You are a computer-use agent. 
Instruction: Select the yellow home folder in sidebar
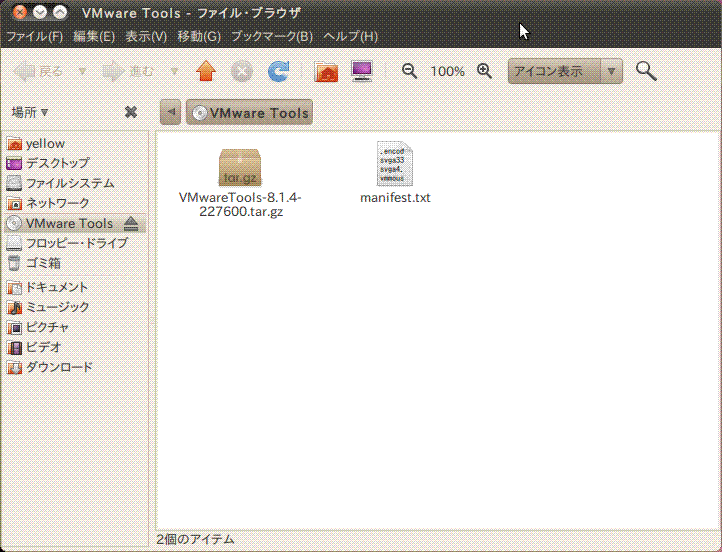pos(76,144)
